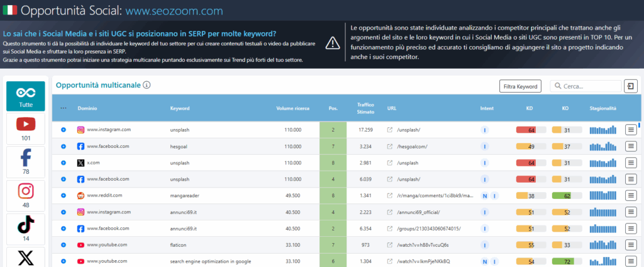Image resolution: width=644 pixels, height=267 pixels.
Task: Sort table by Volume ricerca column header
Action: point(292,108)
